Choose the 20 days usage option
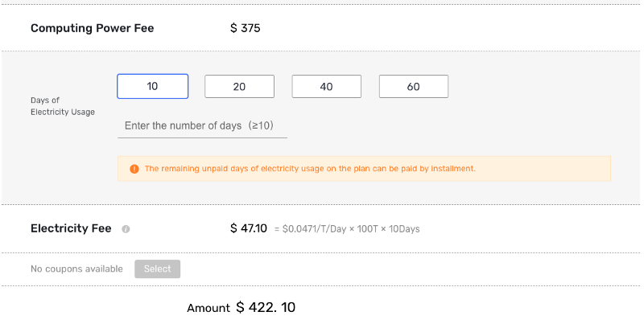Viewport: 644px width, 324px height. coord(239,87)
